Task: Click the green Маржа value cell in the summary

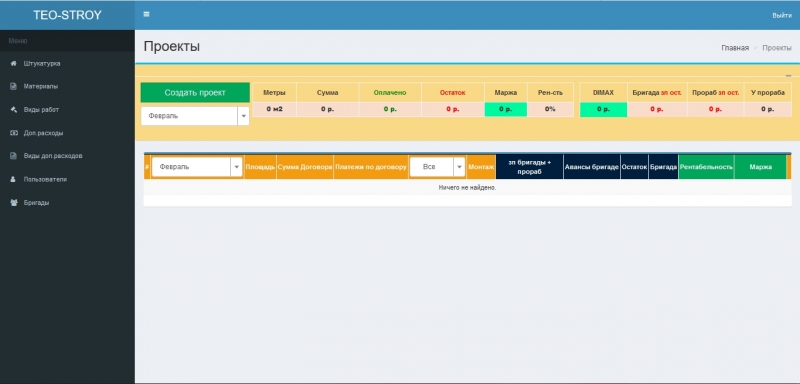Action: pos(506,109)
